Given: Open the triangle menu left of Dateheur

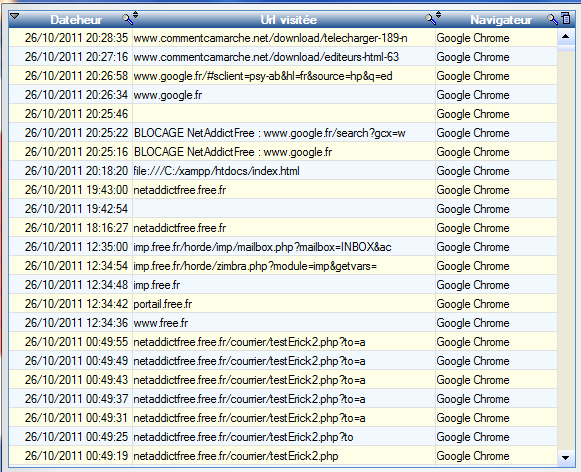Looking at the screenshot, I should [15, 16].
